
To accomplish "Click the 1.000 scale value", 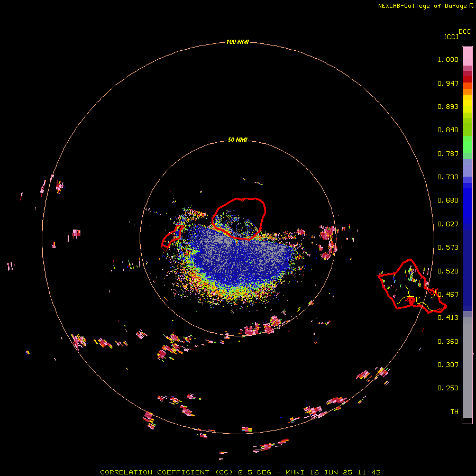I will coord(448,59).
